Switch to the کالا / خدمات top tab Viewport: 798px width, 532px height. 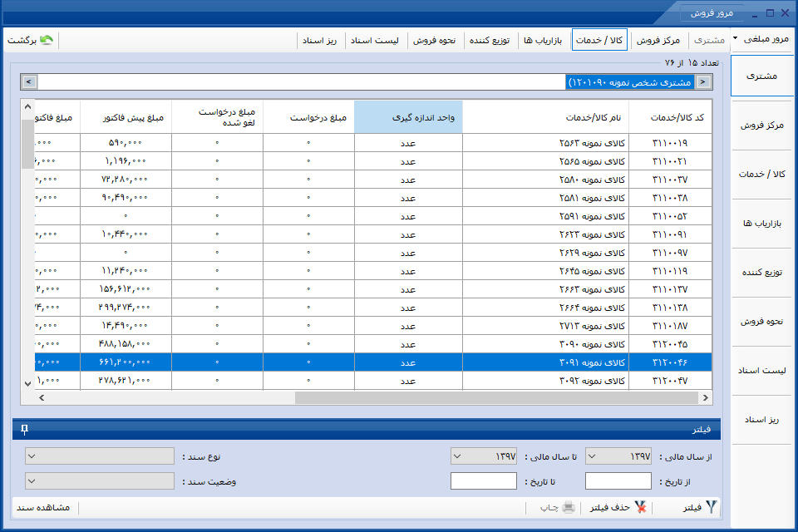click(x=599, y=40)
